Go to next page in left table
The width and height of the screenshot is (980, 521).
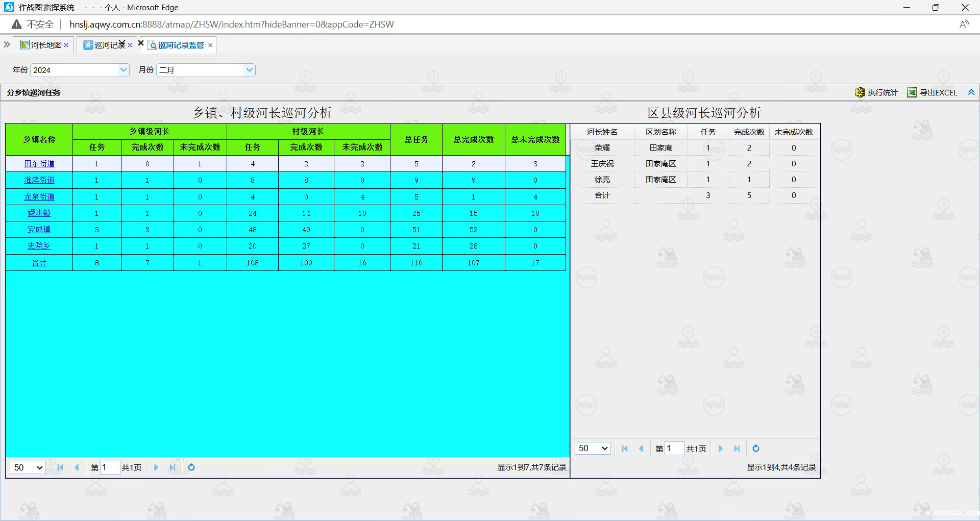pyautogui.click(x=156, y=467)
